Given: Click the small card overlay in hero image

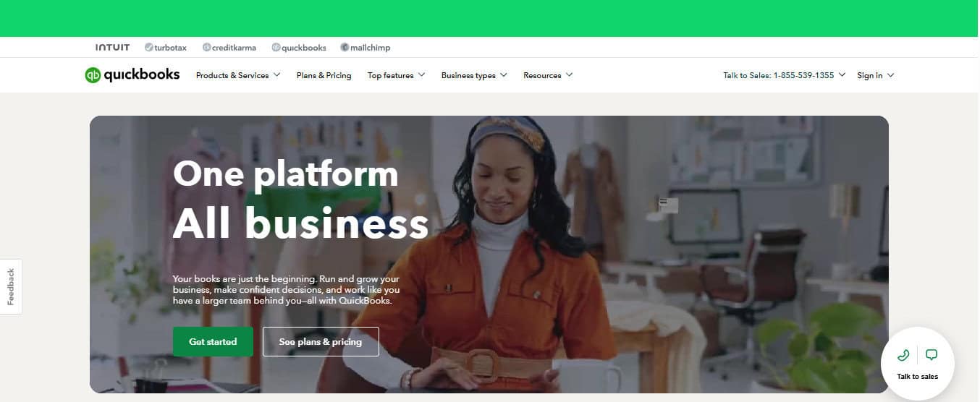Looking at the screenshot, I should tap(668, 205).
